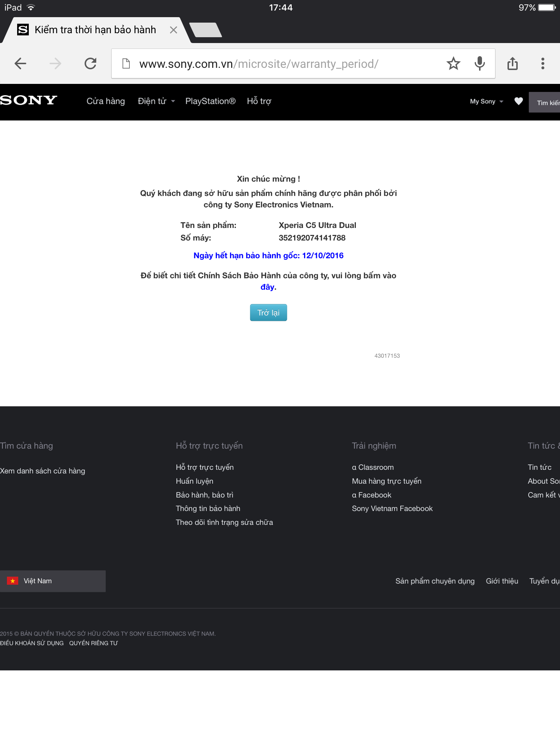Open the Cửa hàng menu item
The image size is (560, 747).
point(106,101)
